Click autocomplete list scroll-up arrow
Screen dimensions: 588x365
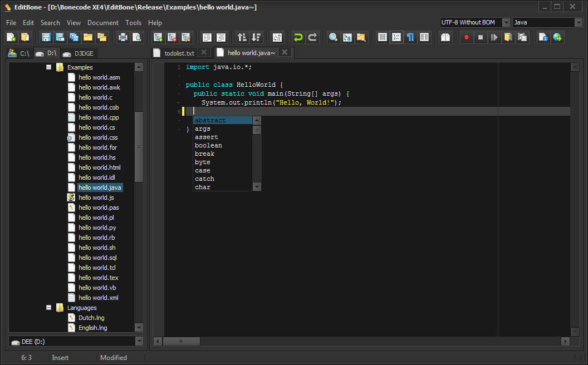click(x=257, y=120)
